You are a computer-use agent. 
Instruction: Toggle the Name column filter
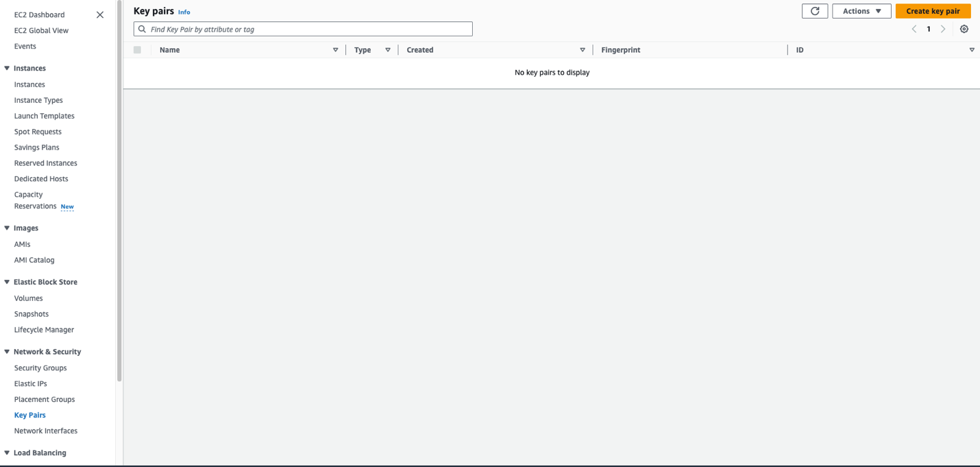pos(336,49)
